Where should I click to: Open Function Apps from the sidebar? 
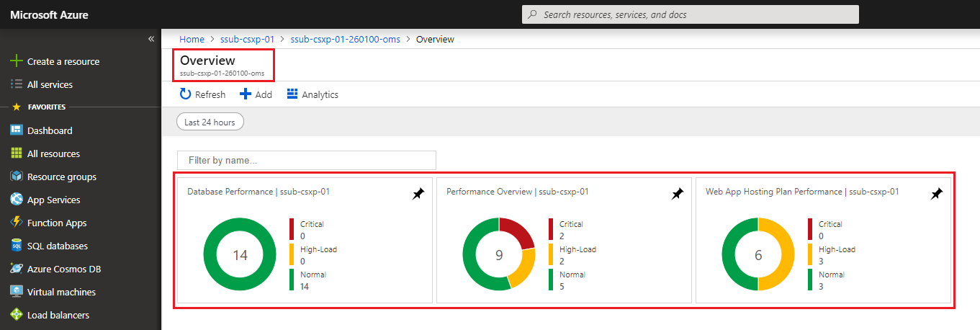click(x=57, y=223)
